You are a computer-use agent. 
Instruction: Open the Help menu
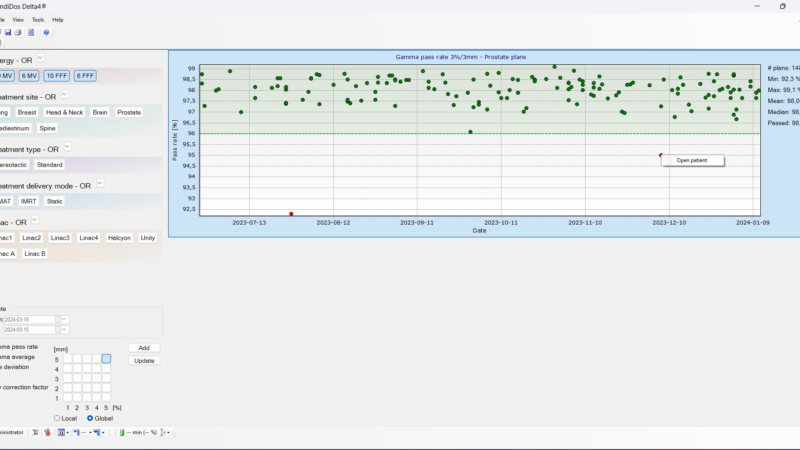(58, 20)
